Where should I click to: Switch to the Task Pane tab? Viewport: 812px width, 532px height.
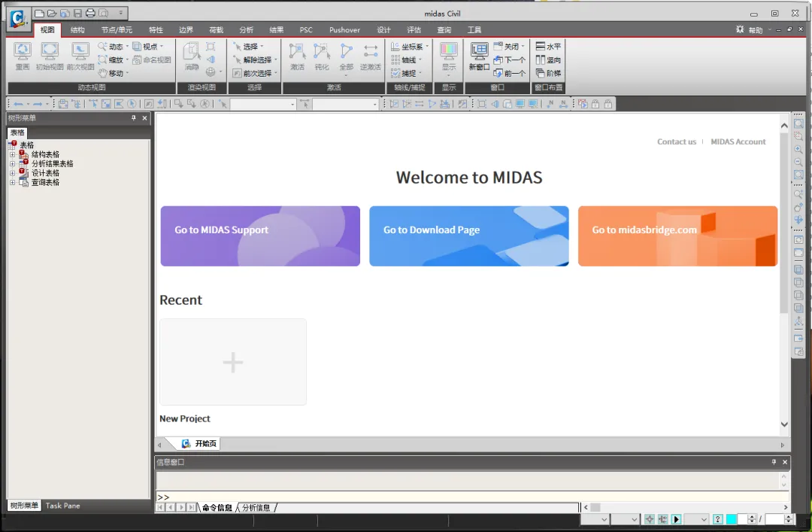pyautogui.click(x=62, y=506)
